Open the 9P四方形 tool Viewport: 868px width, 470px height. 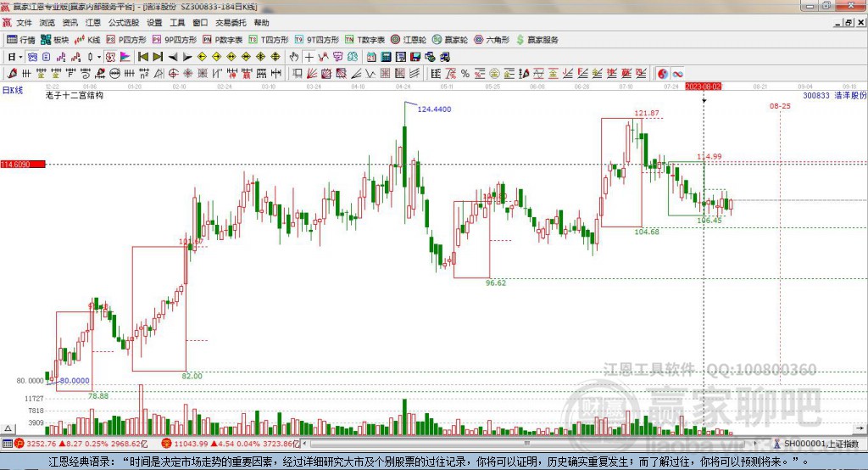coord(175,40)
